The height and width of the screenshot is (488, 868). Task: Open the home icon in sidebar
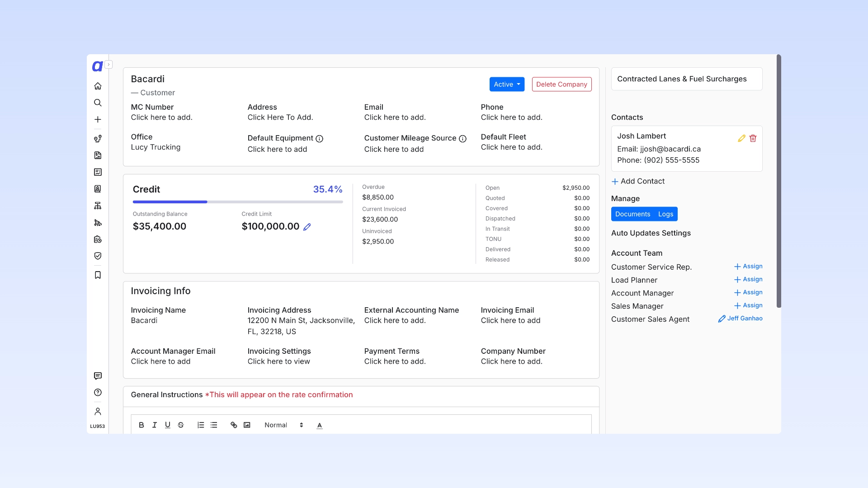coord(98,86)
